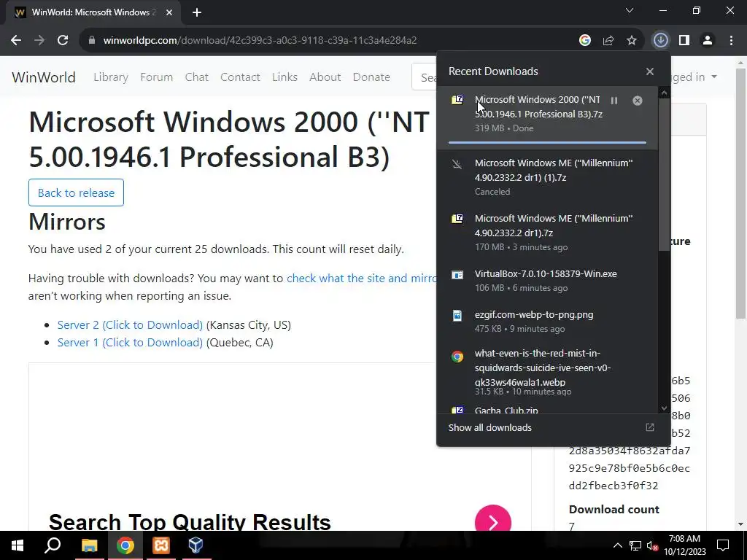Screen dimensions: 747x560
Task: Click the downloads popup scrollbar thumb
Action: [664, 175]
